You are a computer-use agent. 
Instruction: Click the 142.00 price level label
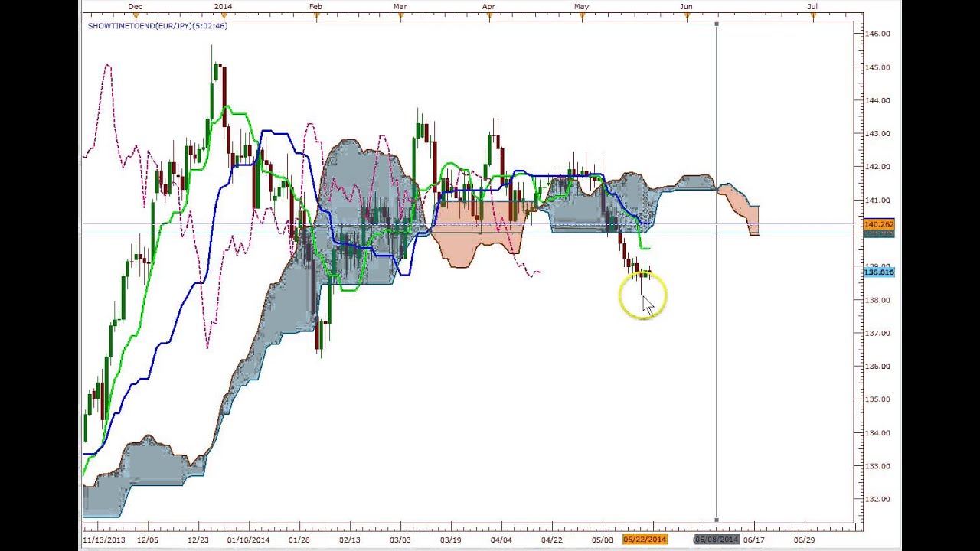click(877, 167)
